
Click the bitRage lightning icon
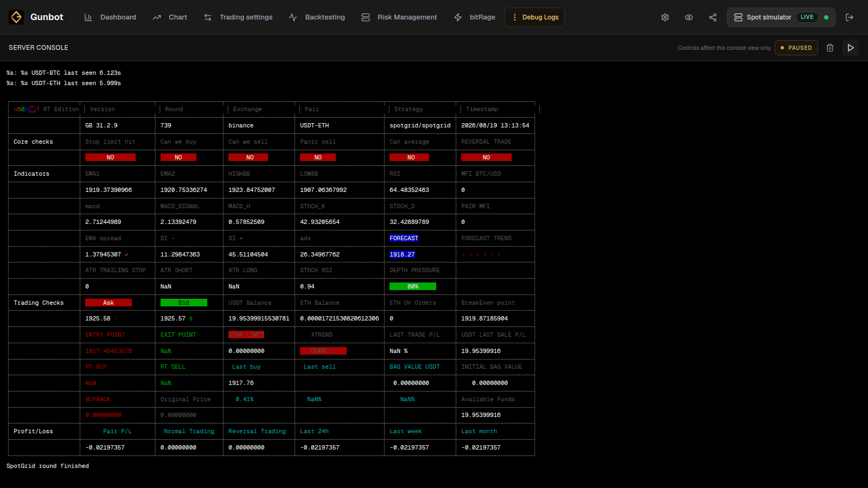tap(458, 17)
